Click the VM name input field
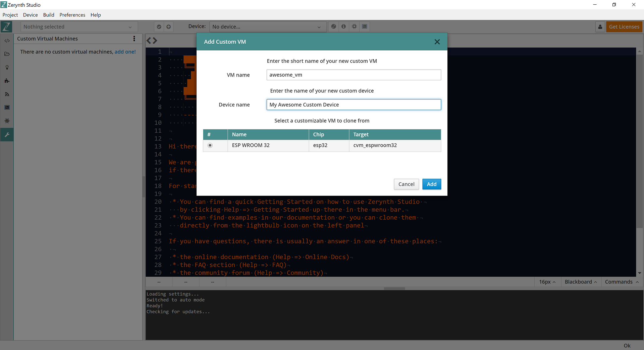Image resolution: width=644 pixels, height=350 pixels. click(x=354, y=75)
